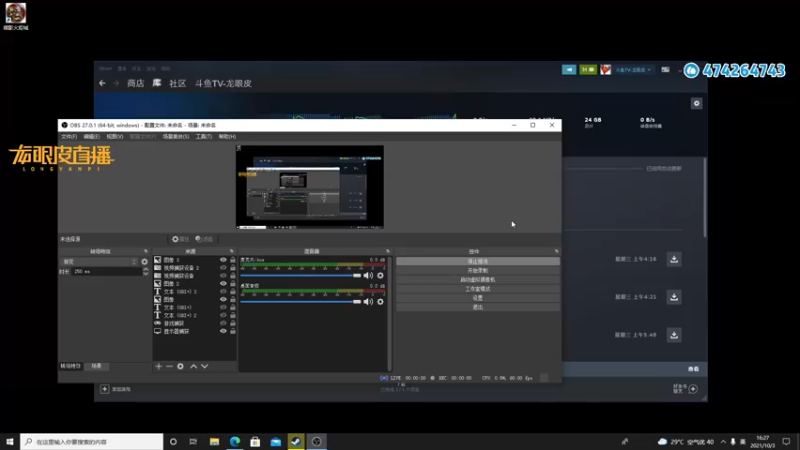Decrease transition duration with down arrow
Image resolution: width=800 pixels, height=450 pixels.
pos(146,274)
